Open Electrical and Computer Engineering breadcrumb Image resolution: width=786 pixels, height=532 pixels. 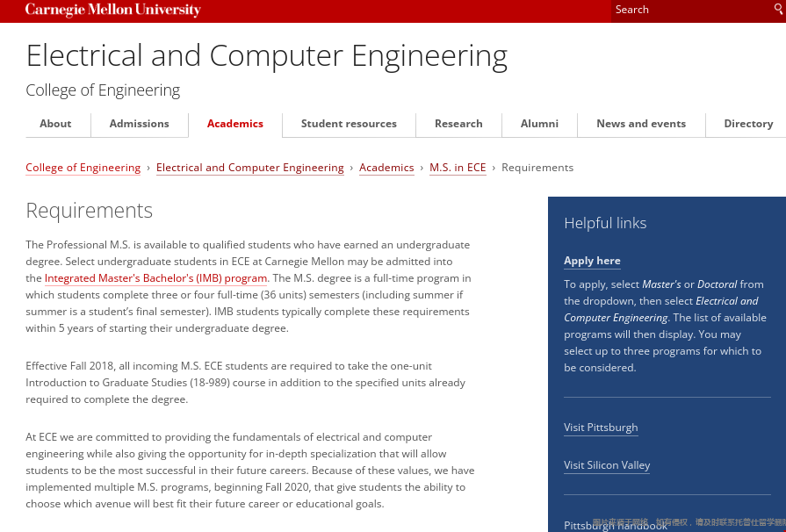[x=249, y=167]
